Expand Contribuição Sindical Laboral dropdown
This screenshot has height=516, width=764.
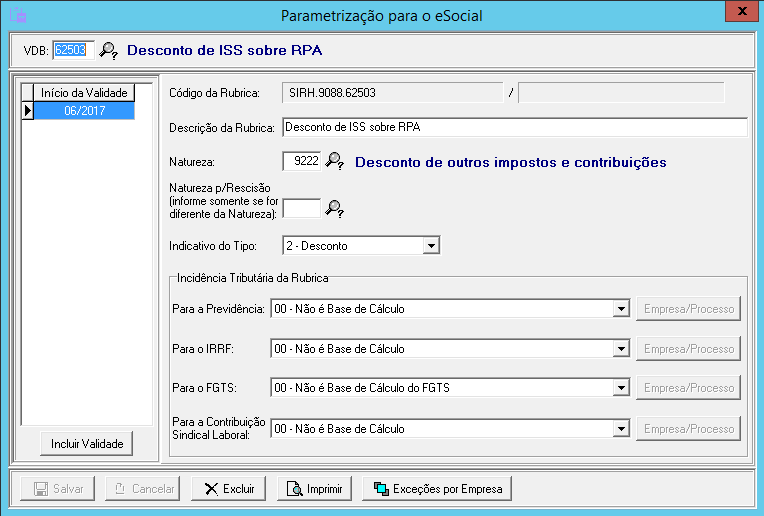tap(620, 428)
